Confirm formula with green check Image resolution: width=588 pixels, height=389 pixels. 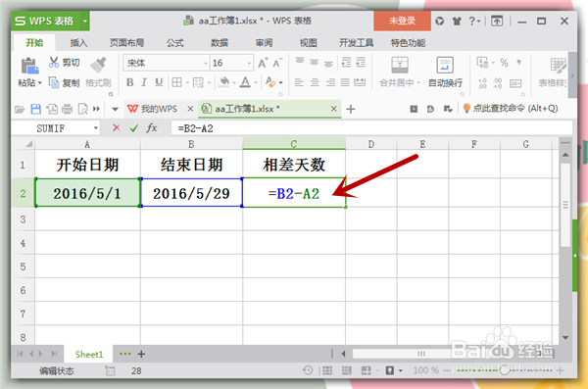[134, 128]
